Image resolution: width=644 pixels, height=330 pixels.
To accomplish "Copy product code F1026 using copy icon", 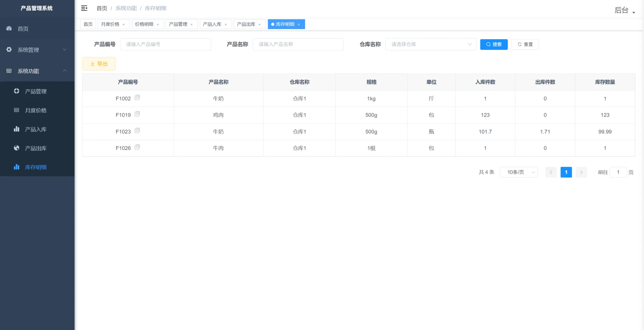I will [x=137, y=147].
